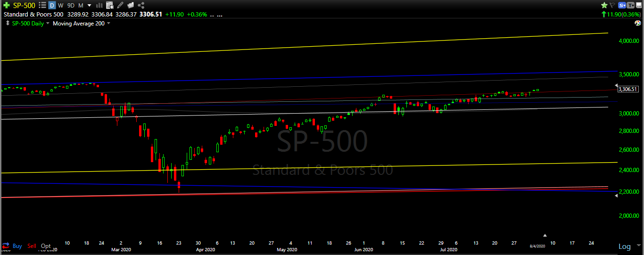Click the blue-red trade arrows icon
Screen dimensions: 644x255
(x=6, y=246)
